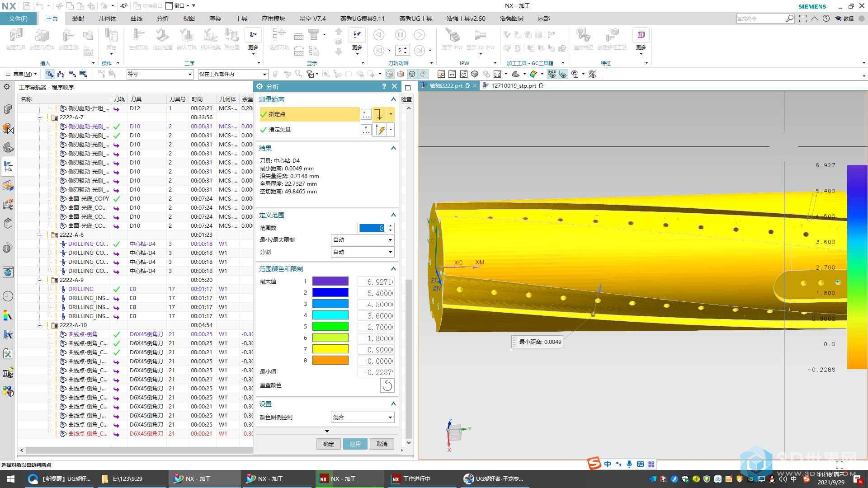
Task: Toggle the Program Order view button
Action: pyautogui.click(x=50, y=74)
